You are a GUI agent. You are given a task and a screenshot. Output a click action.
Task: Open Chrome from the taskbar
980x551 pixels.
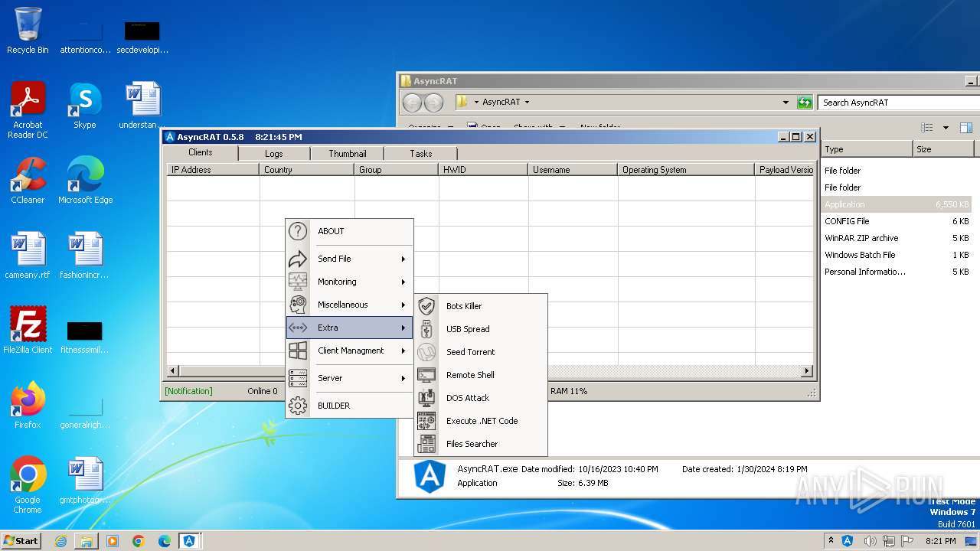pyautogui.click(x=138, y=540)
